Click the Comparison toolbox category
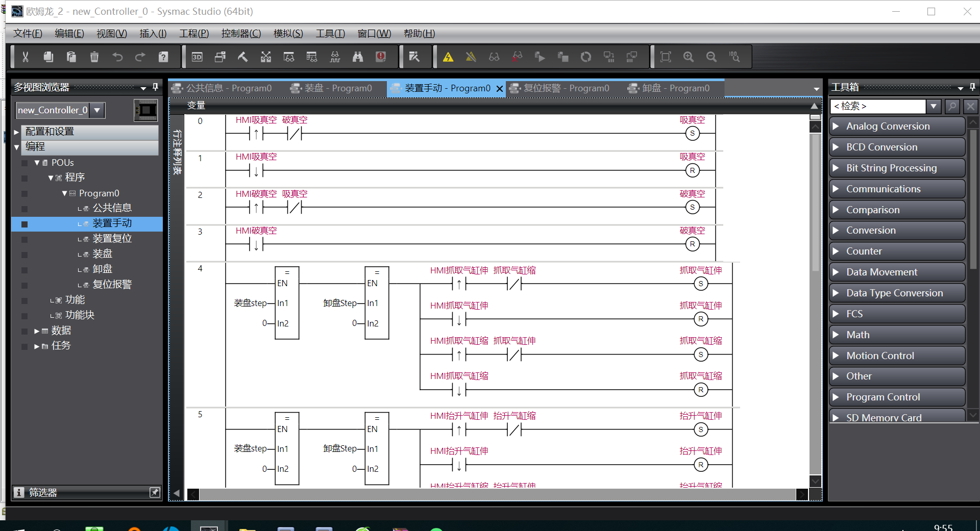Viewport: 980px width, 531px height. [x=897, y=210]
